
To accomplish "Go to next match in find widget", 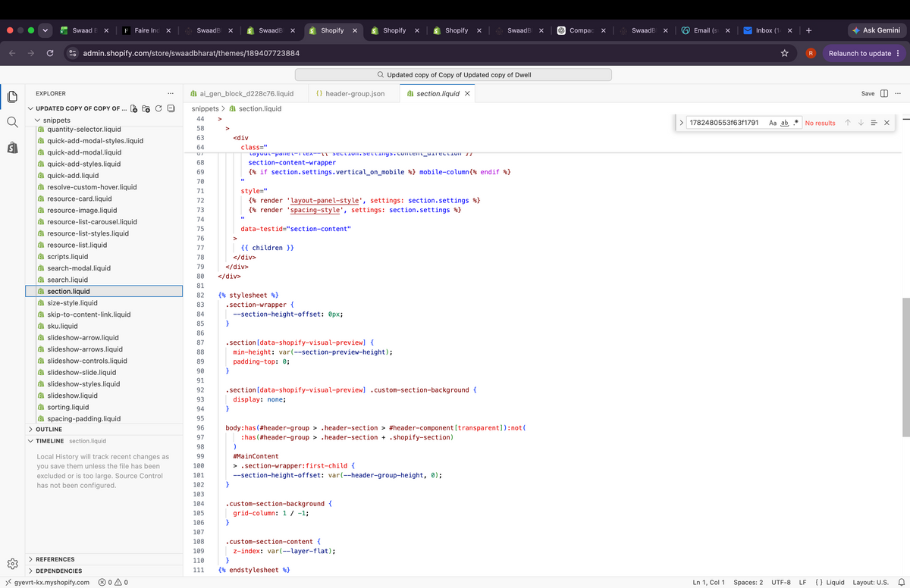I will pos(861,123).
